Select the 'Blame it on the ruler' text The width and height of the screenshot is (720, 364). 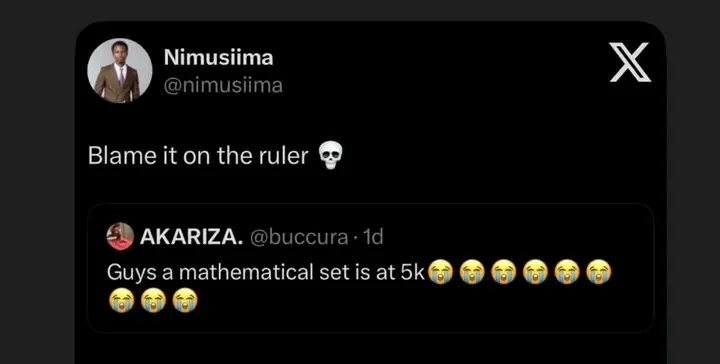pyautogui.click(x=198, y=156)
